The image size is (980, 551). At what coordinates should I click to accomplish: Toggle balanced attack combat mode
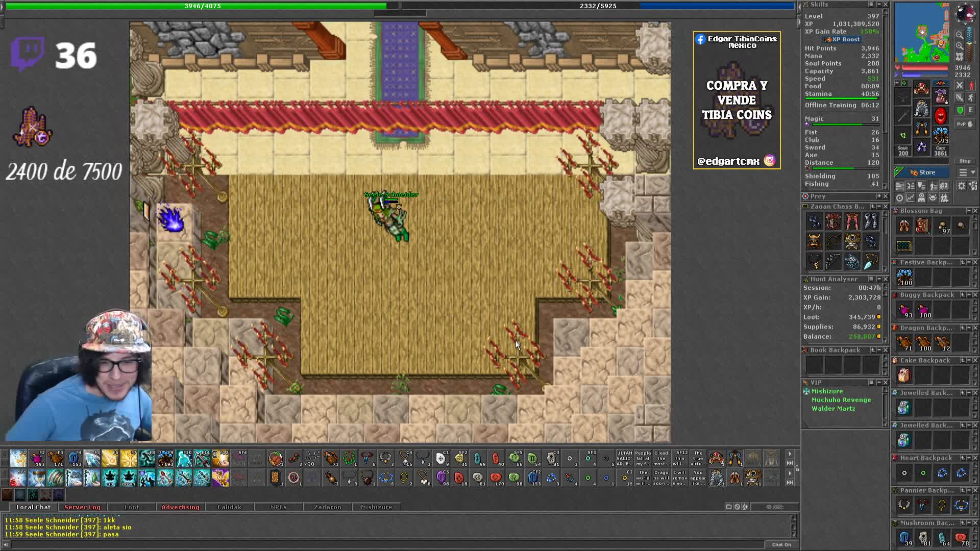coord(960,97)
